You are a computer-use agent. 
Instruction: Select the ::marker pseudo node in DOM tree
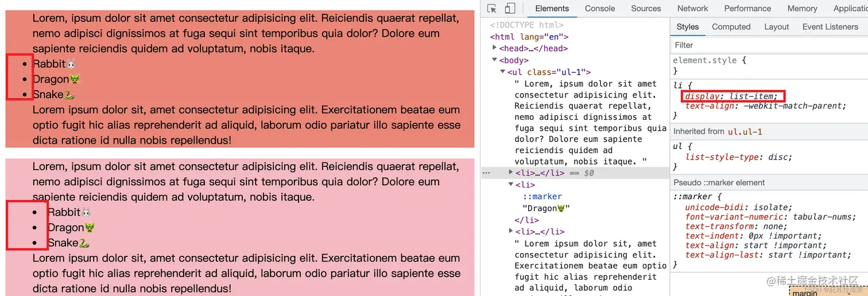[542, 196]
